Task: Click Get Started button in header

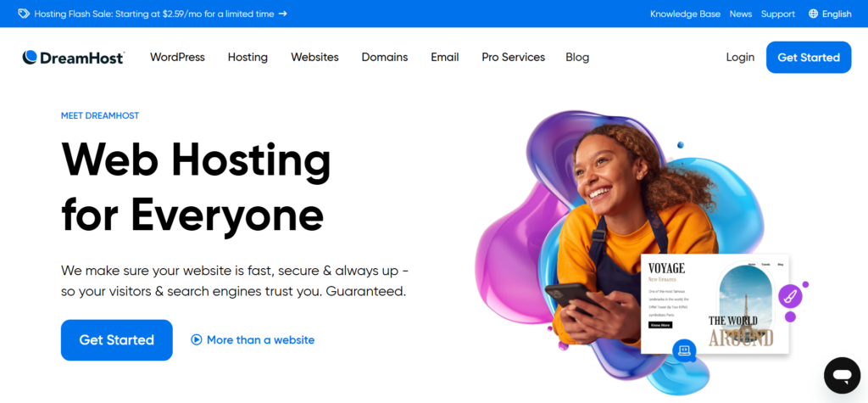Action: [x=809, y=57]
